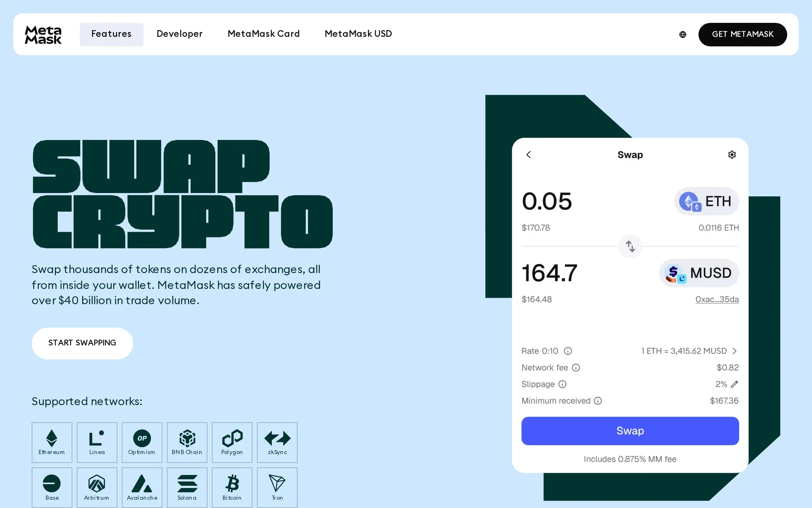Image resolution: width=812 pixels, height=508 pixels.
Task: Open the MetaMask Card menu item
Action: (263, 34)
